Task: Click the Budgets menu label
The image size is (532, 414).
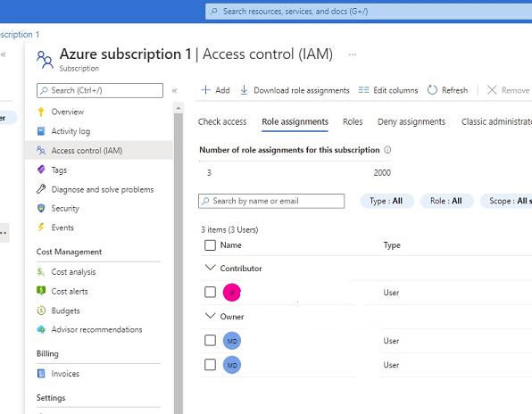Action: (x=65, y=310)
